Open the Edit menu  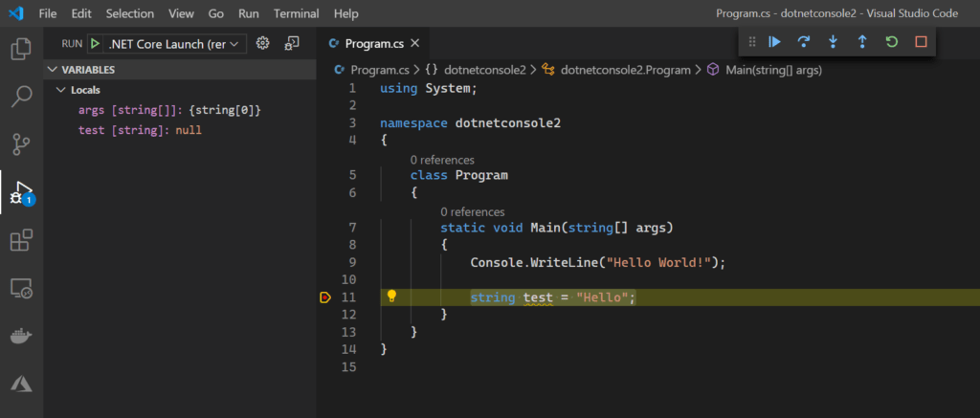(x=80, y=13)
